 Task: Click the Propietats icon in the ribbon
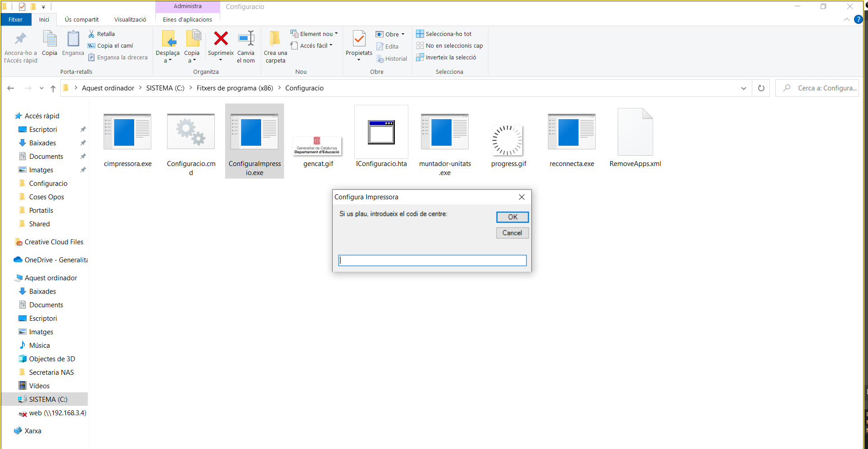(x=359, y=40)
